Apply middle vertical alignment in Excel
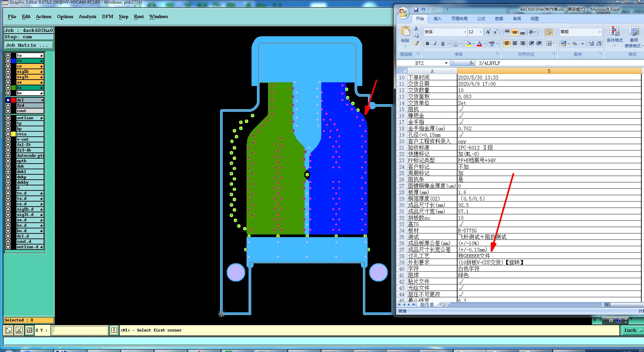644x352 pixels. 515,32
